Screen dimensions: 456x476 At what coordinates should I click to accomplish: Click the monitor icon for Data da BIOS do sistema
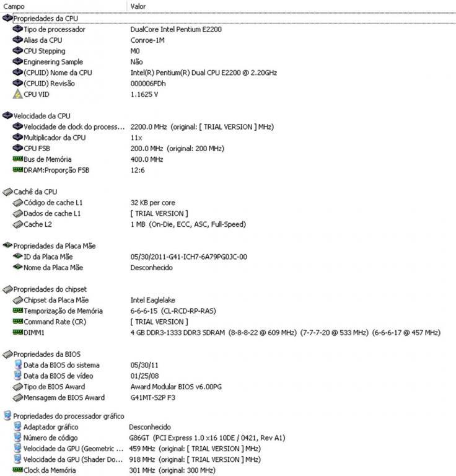(x=18, y=365)
